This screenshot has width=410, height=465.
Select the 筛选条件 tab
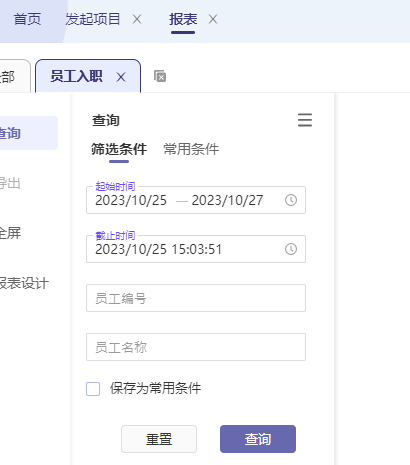[x=119, y=149]
